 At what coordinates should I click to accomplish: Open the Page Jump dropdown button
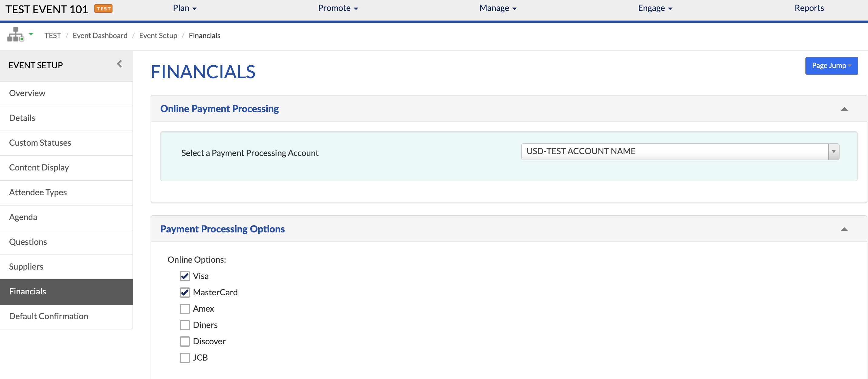pyautogui.click(x=831, y=66)
